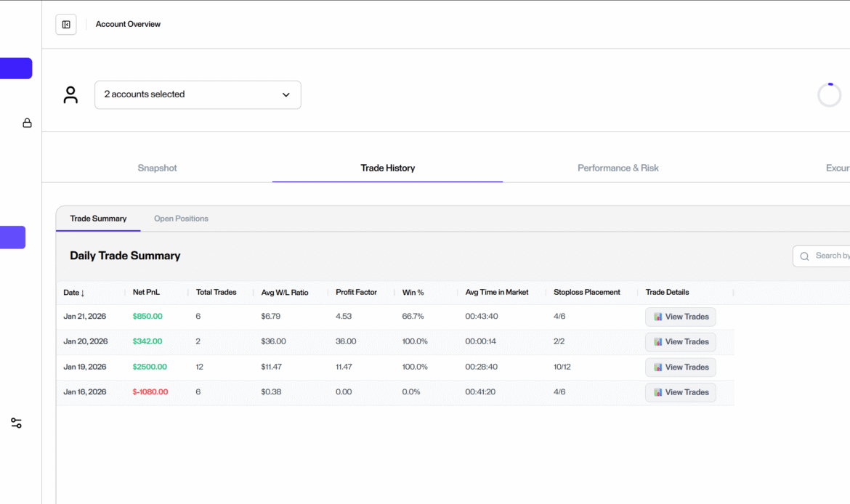Image resolution: width=850 pixels, height=504 pixels.
Task: Click chart icon in Jan 16 View Trades
Action: point(657,392)
